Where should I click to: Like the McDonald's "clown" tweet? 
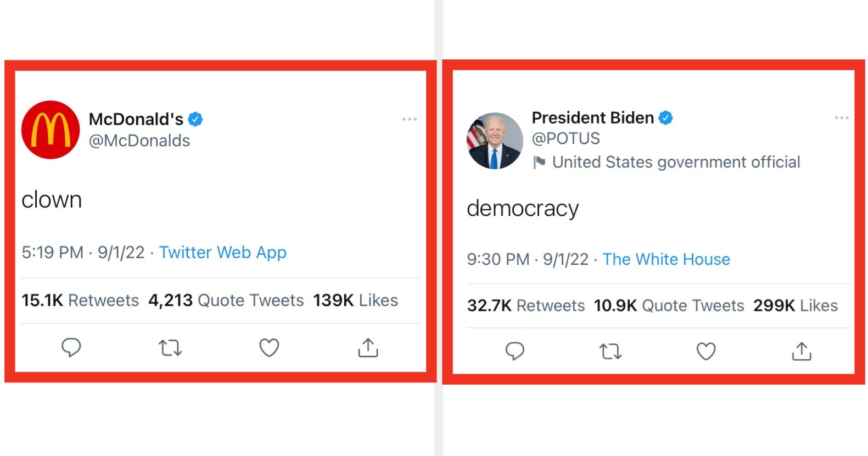pyautogui.click(x=269, y=347)
